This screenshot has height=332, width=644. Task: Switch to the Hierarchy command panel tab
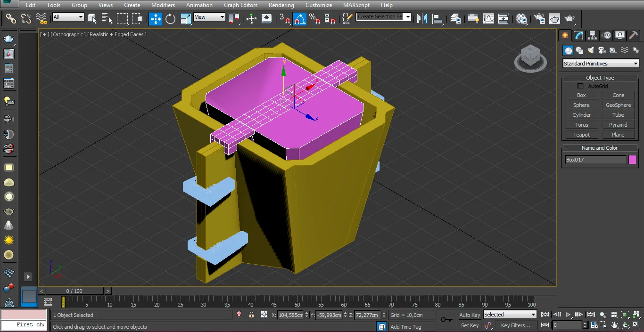[593, 36]
